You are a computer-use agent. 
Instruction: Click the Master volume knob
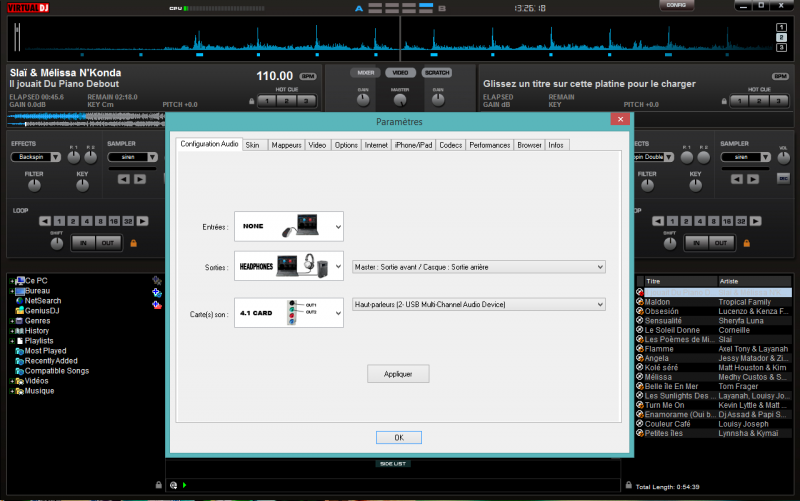pyautogui.click(x=400, y=99)
